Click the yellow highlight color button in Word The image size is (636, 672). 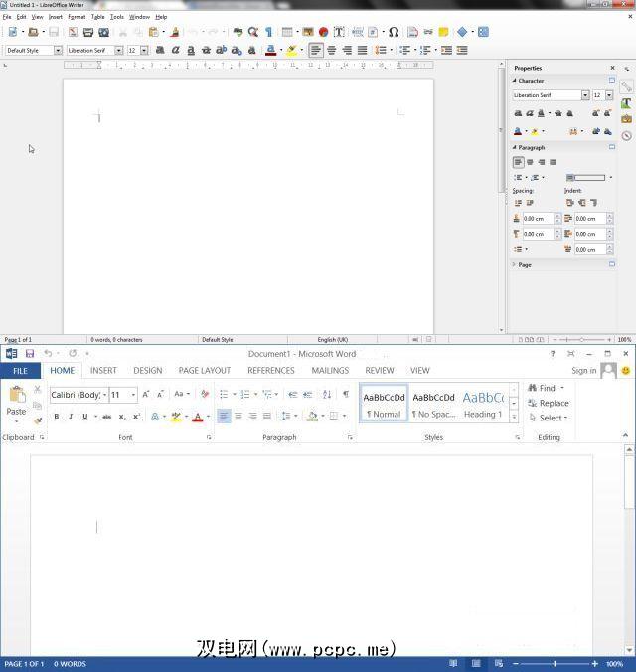[176, 417]
